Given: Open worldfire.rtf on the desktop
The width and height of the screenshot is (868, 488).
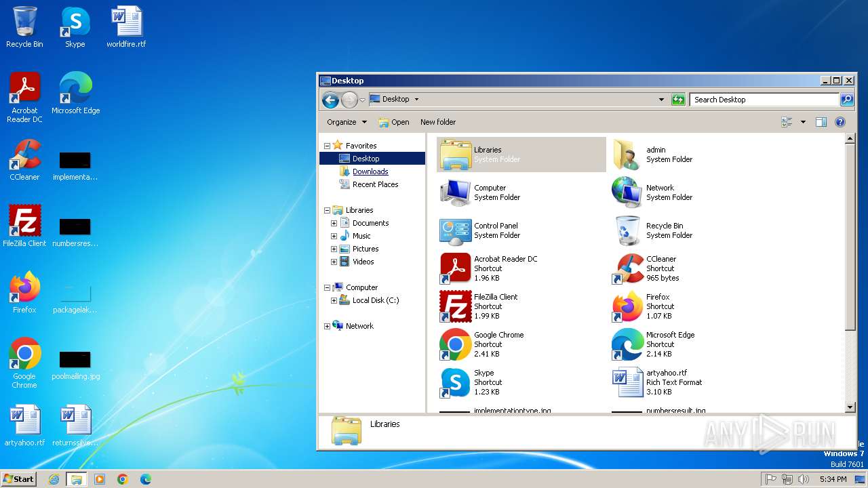Looking at the screenshot, I should (x=126, y=27).
